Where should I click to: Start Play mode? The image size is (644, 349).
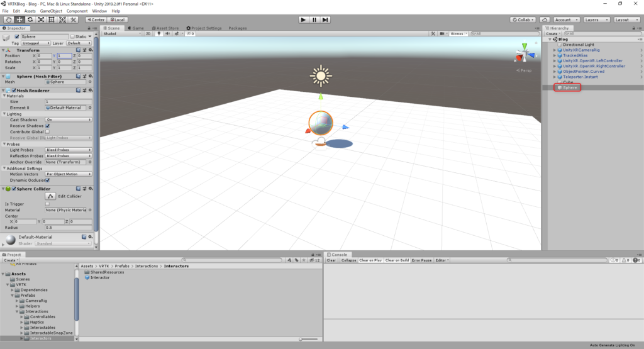coord(303,19)
